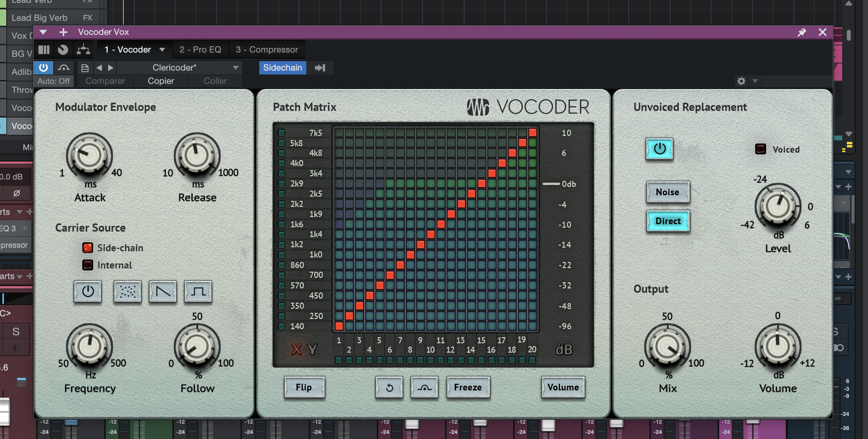This screenshot has height=439, width=868.
Task: Adjust the carrier Frequency knob
Action: pos(90,346)
